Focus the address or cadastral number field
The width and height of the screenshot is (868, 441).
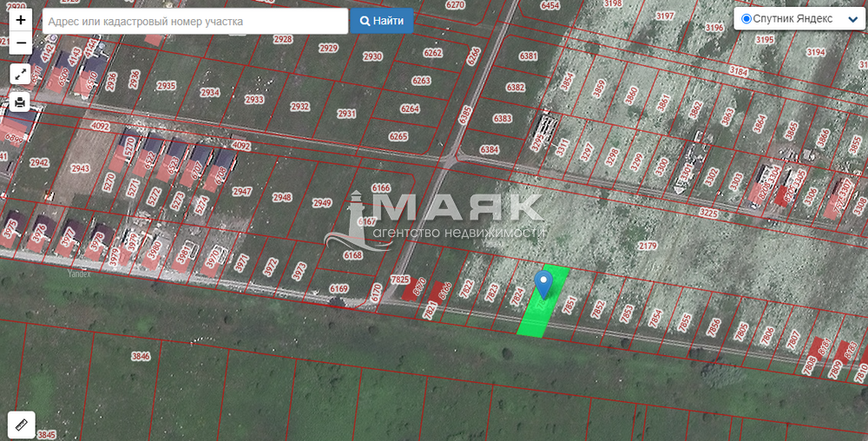pyautogui.click(x=195, y=22)
